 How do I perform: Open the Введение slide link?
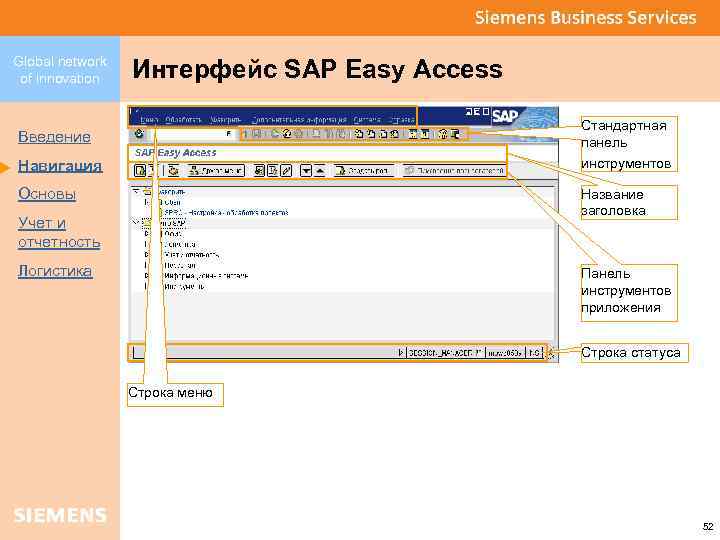(x=54, y=137)
